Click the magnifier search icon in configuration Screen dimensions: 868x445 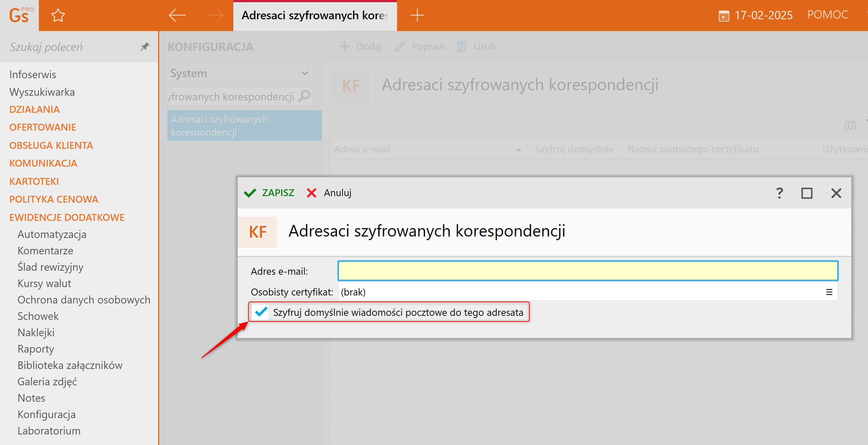tap(305, 96)
